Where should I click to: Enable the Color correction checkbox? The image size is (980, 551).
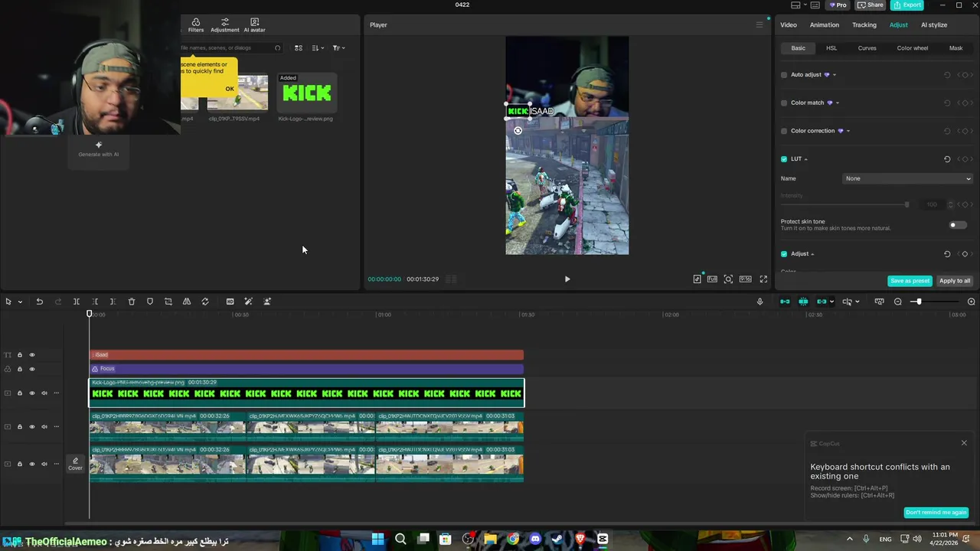[x=784, y=131]
